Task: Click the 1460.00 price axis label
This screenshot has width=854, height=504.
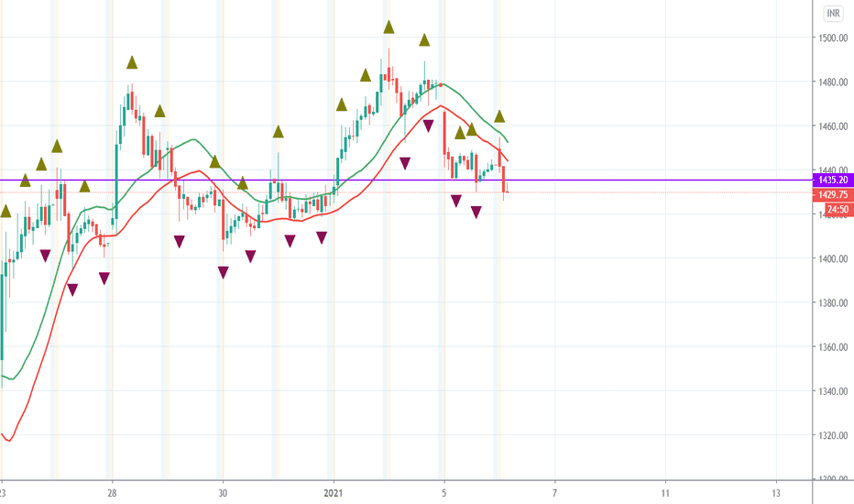Action: pyautogui.click(x=833, y=126)
